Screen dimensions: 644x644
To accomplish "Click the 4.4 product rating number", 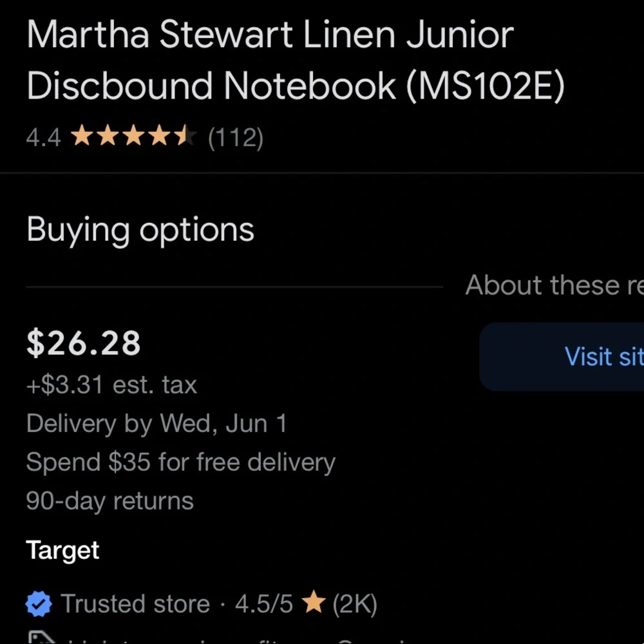I will click(43, 138).
